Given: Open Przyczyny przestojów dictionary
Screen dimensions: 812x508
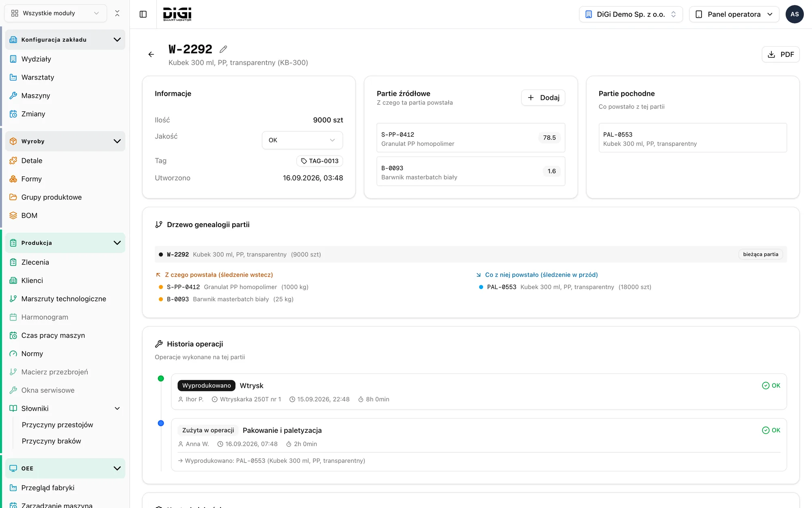Looking at the screenshot, I should (58, 425).
